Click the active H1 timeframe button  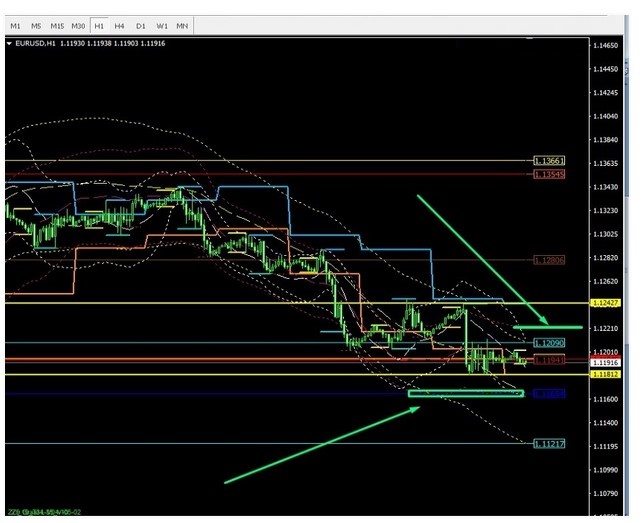tap(100, 24)
